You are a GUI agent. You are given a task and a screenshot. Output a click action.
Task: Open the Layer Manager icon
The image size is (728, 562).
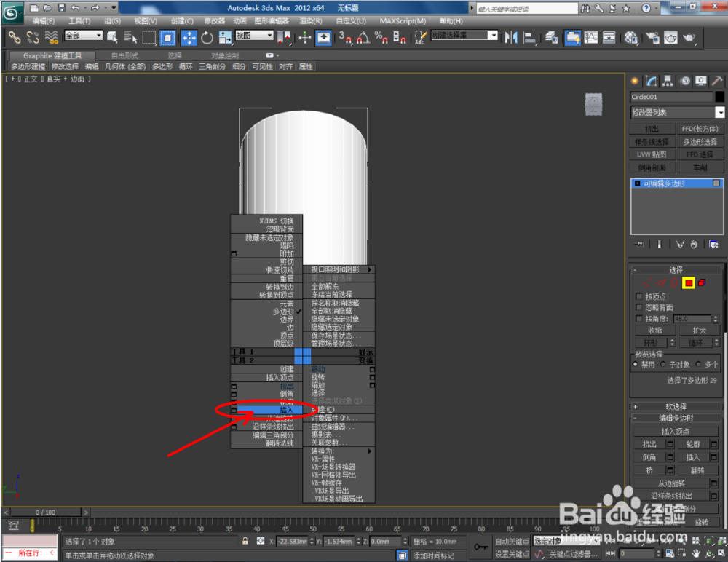pyautogui.click(x=552, y=38)
